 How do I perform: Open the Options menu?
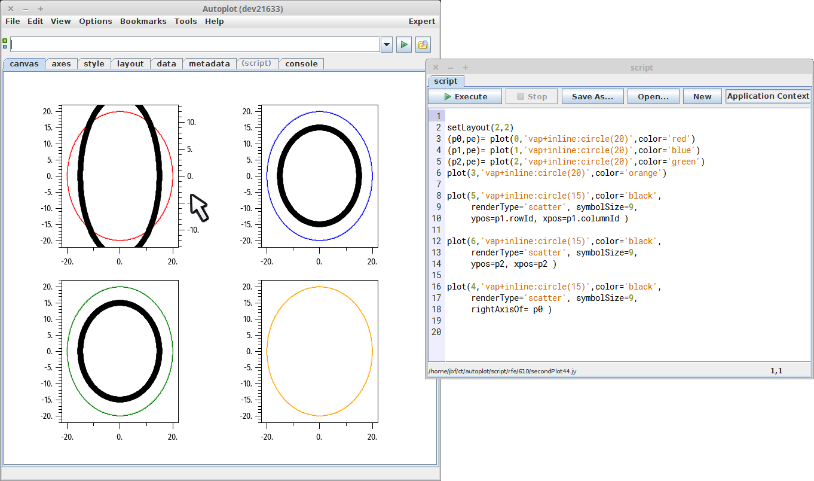(x=96, y=21)
